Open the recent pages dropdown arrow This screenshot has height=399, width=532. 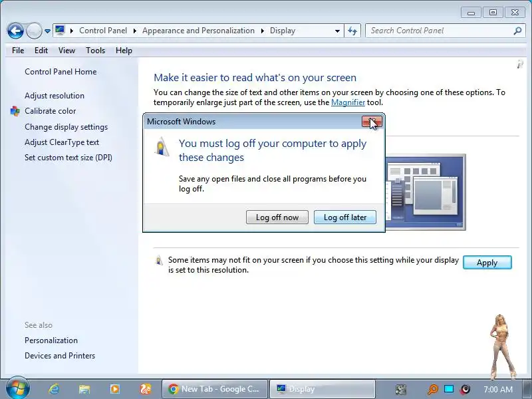(x=47, y=31)
